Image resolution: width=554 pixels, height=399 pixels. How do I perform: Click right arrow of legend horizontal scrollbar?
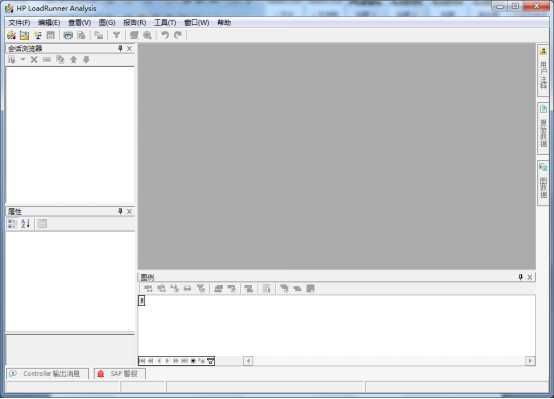(530, 361)
